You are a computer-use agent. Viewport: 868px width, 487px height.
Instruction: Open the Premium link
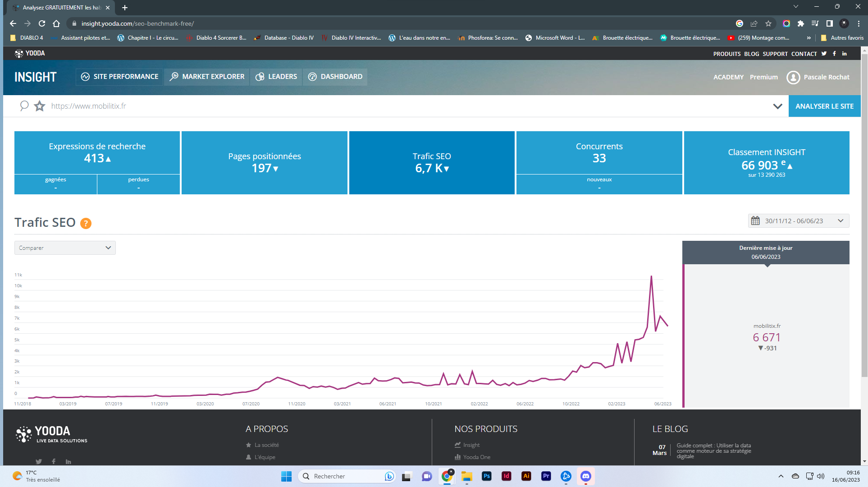point(763,77)
